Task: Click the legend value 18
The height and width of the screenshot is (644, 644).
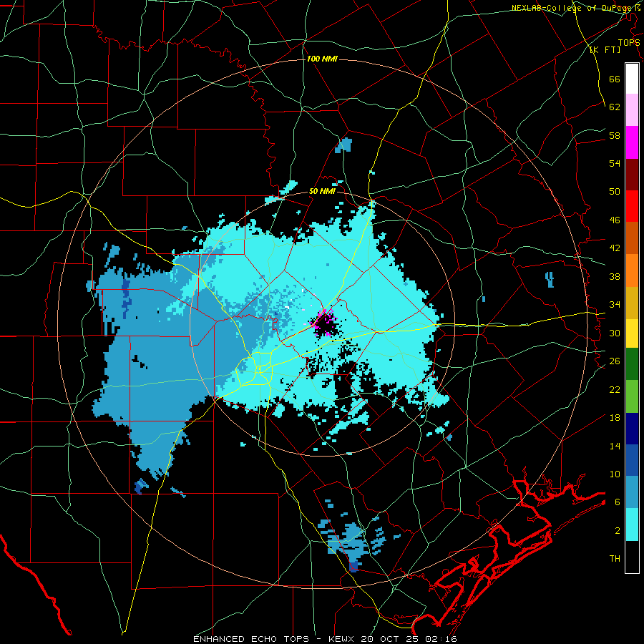Action: pyautogui.click(x=615, y=418)
